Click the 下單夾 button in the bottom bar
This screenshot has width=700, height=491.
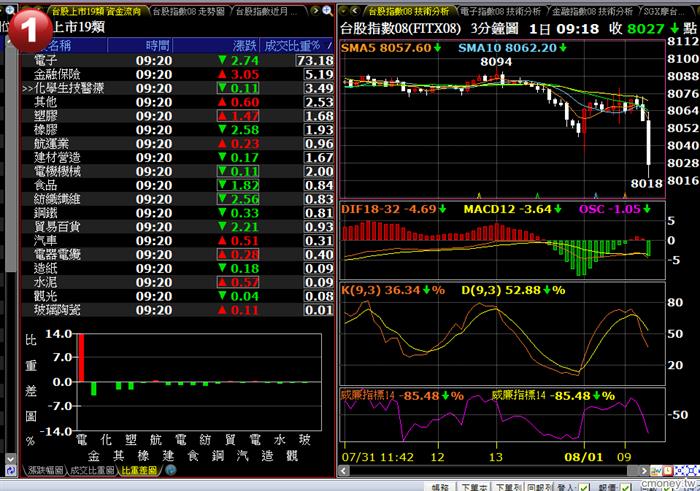(474, 487)
